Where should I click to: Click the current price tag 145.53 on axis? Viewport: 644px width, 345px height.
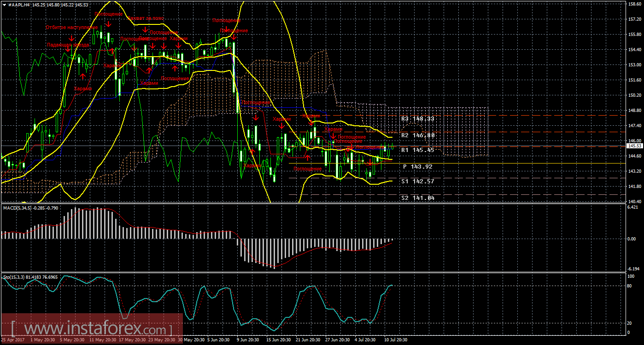pos(634,146)
